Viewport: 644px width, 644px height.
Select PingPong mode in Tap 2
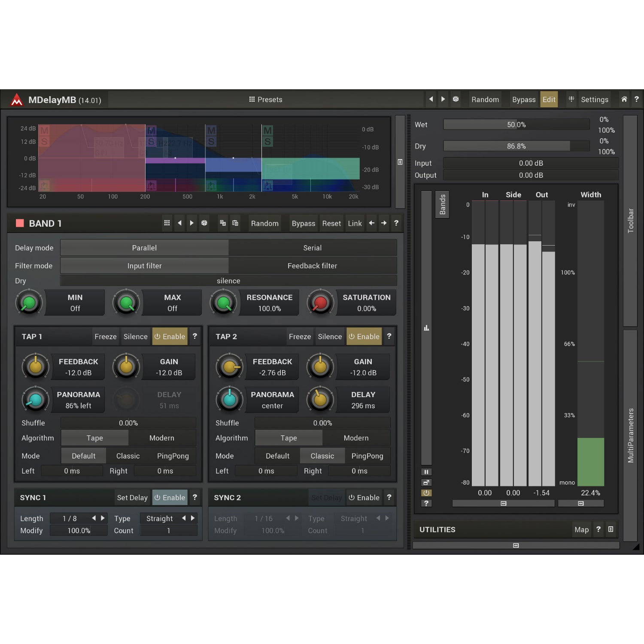[367, 456]
